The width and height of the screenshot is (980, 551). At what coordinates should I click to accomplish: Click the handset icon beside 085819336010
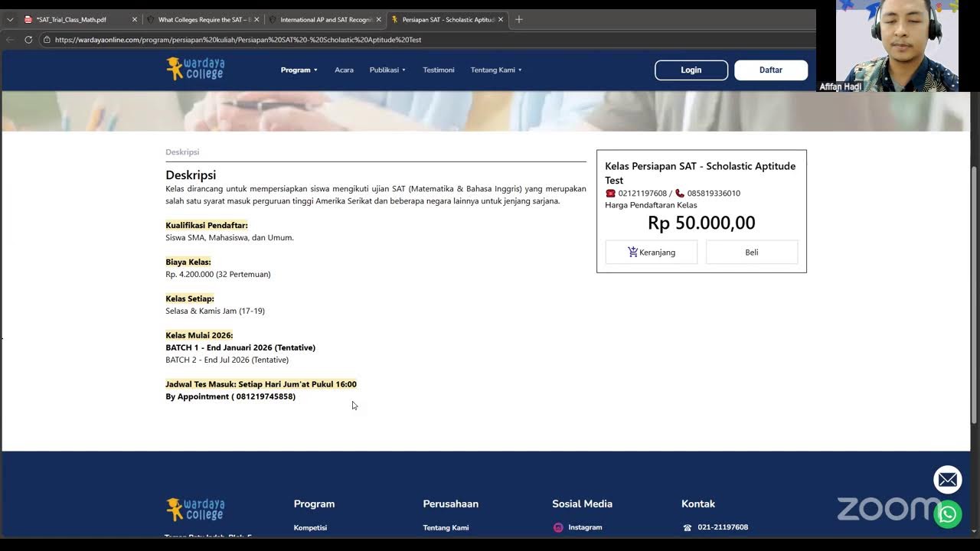click(680, 194)
